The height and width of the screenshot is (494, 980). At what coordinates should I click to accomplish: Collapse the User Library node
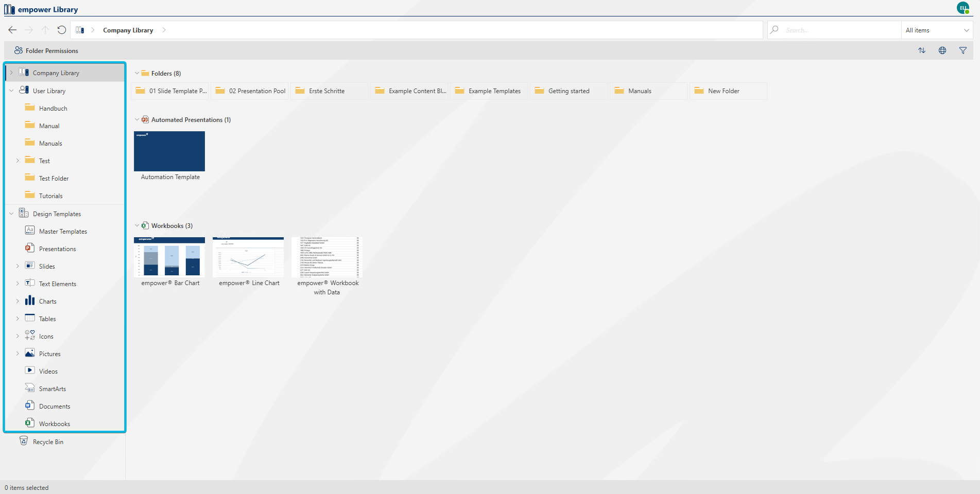(11, 91)
